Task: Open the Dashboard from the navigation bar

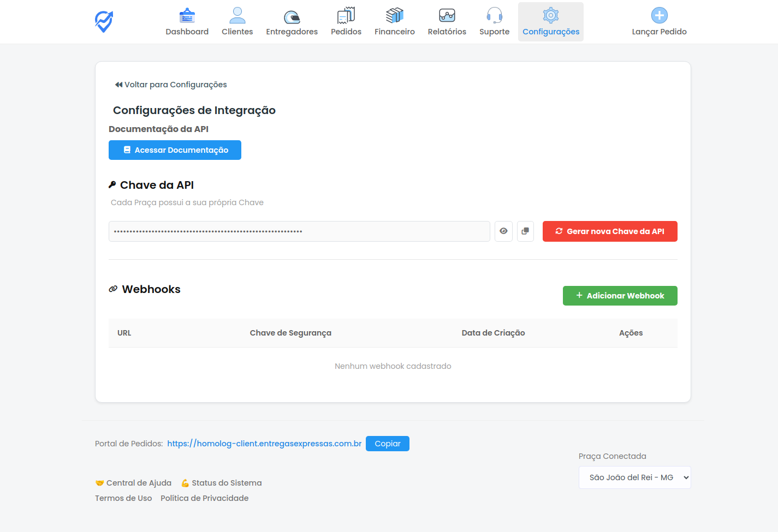Action: pyautogui.click(x=187, y=22)
